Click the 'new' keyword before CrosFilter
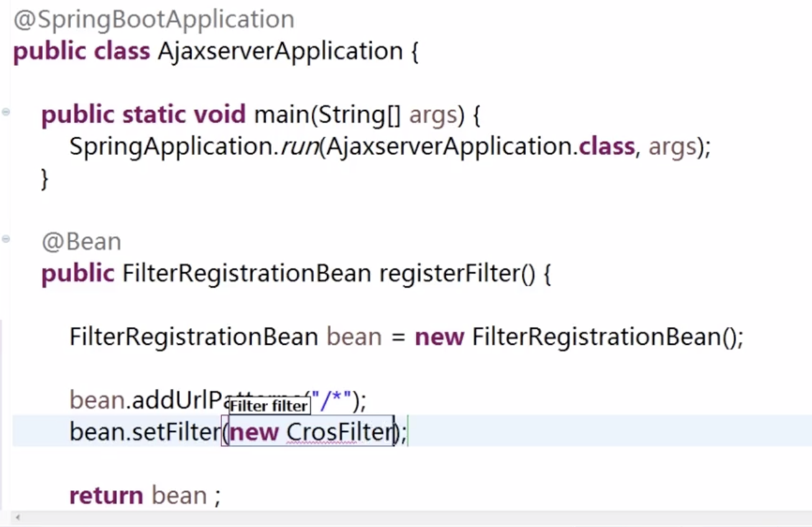This screenshot has width=812, height=527. pyautogui.click(x=253, y=432)
